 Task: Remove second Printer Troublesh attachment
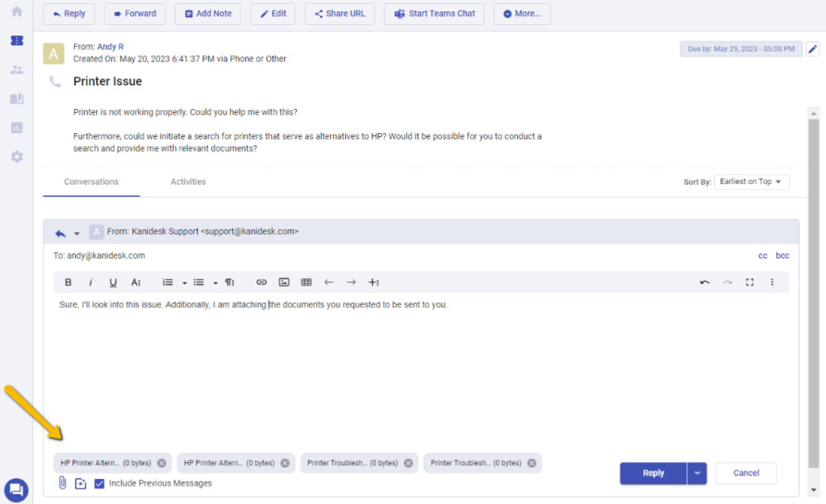tap(532, 463)
